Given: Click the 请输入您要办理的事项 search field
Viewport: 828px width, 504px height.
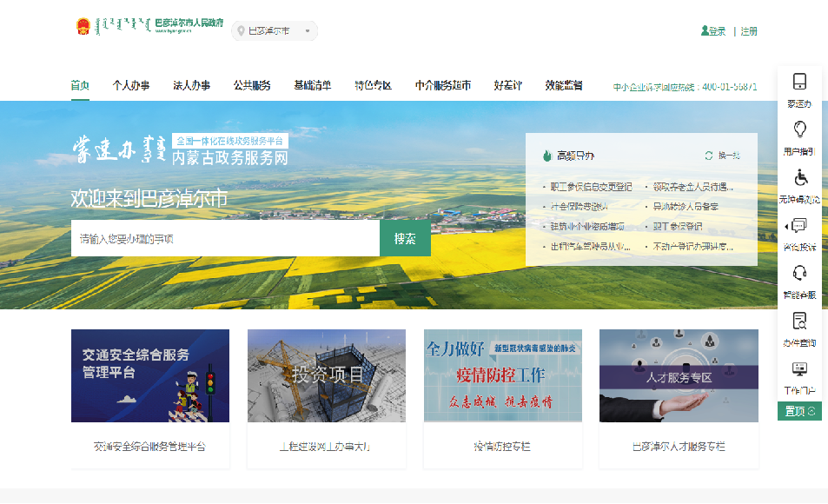Looking at the screenshot, I should click(226, 238).
